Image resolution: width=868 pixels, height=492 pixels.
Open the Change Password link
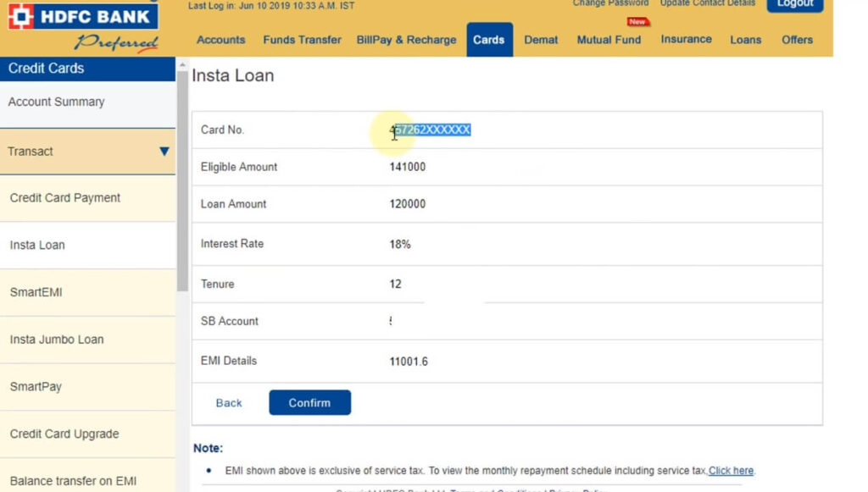610,3
